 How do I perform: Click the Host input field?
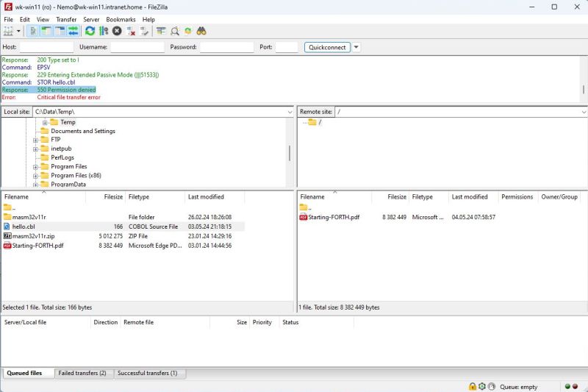click(x=46, y=47)
